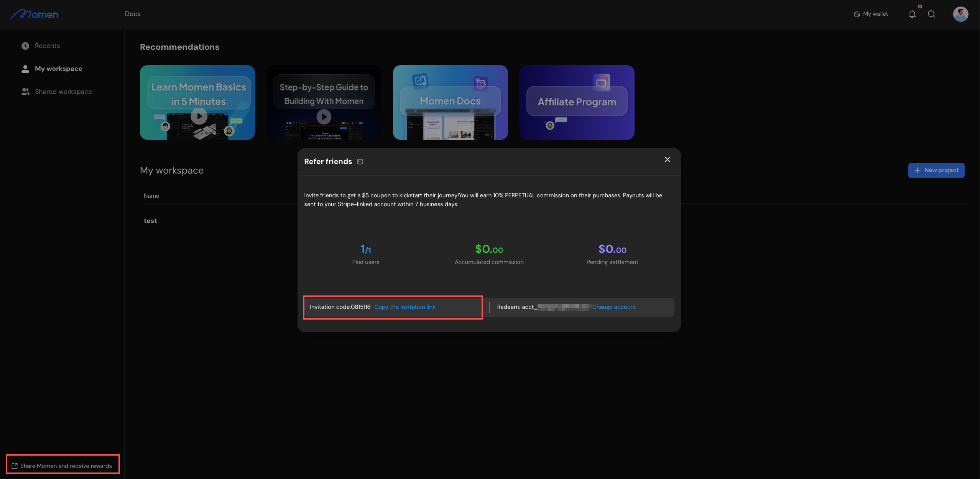Image resolution: width=980 pixels, height=479 pixels.
Task: Open the Docs menu item
Action: [x=133, y=14]
